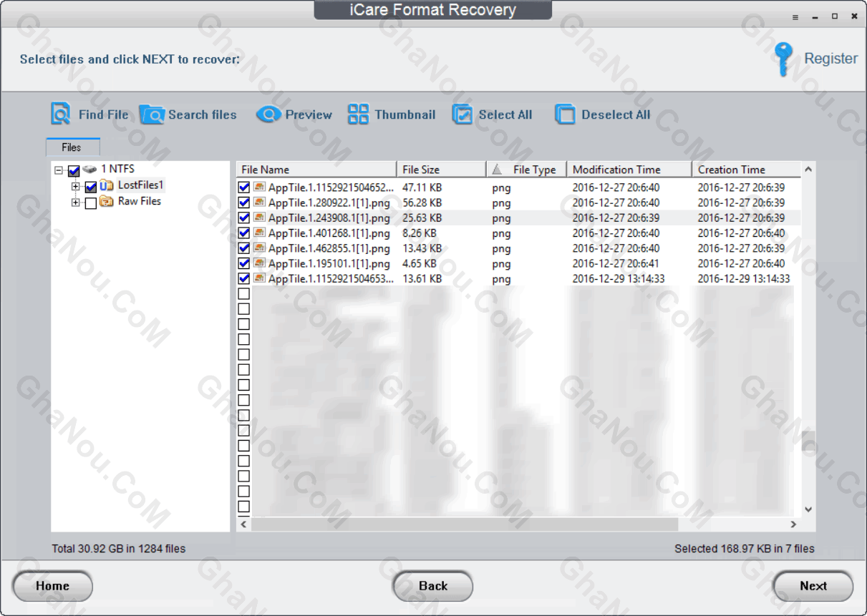
Task: Uncheck the 13.61 KB file checkbox
Action: point(244,278)
